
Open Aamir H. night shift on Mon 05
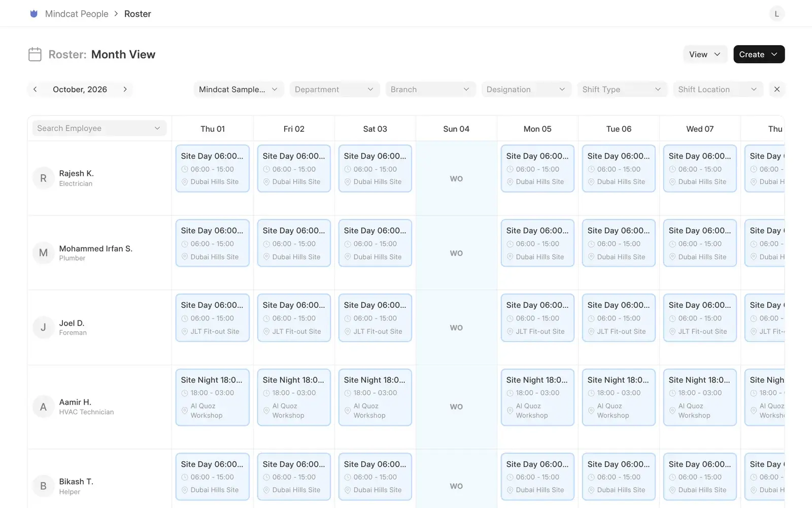(537, 397)
